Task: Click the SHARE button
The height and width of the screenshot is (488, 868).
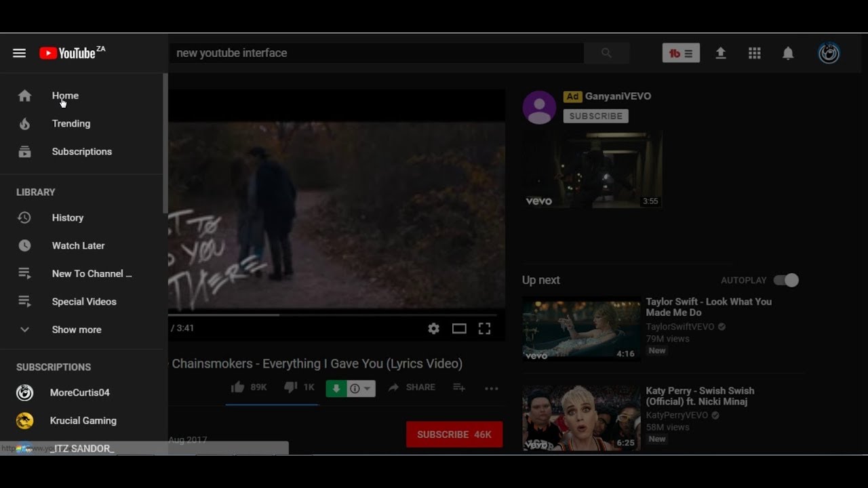Action: (x=412, y=387)
